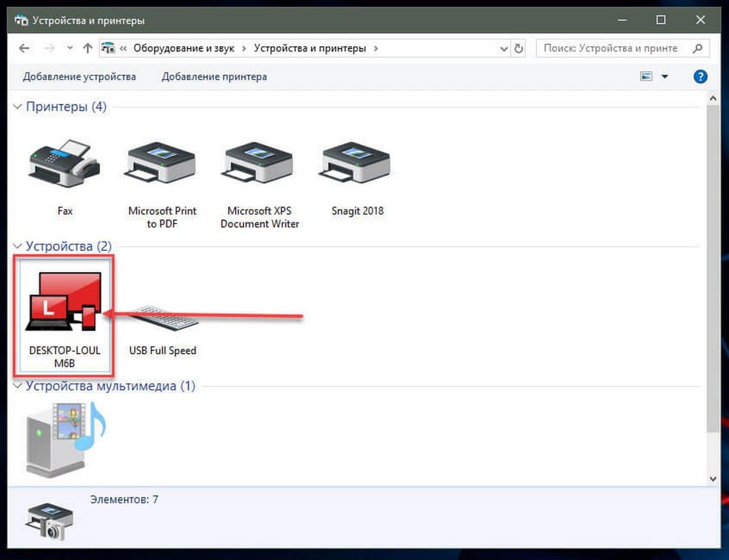Click the Back navigation arrow
This screenshot has width=729, height=560.
(24, 48)
